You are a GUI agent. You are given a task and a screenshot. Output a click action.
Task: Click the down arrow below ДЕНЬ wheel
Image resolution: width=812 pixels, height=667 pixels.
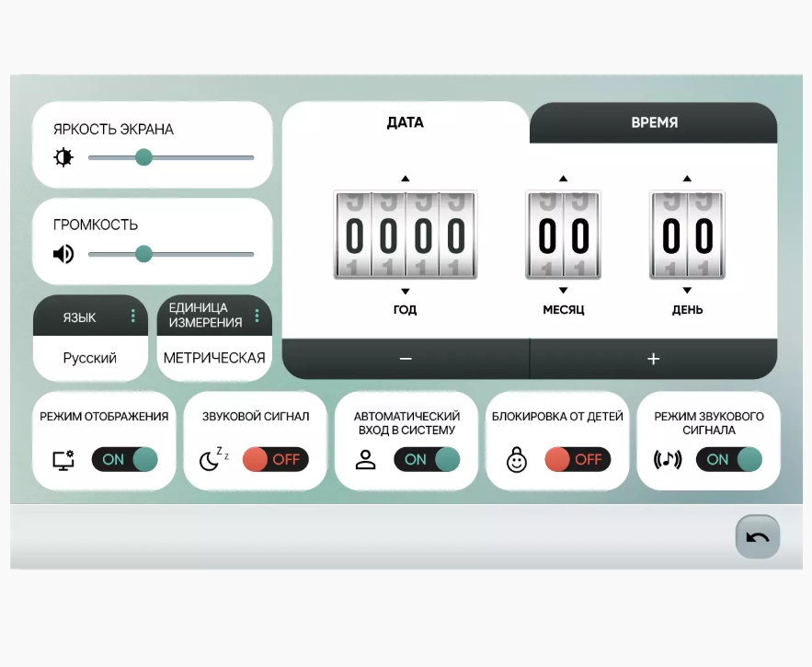[x=687, y=291]
